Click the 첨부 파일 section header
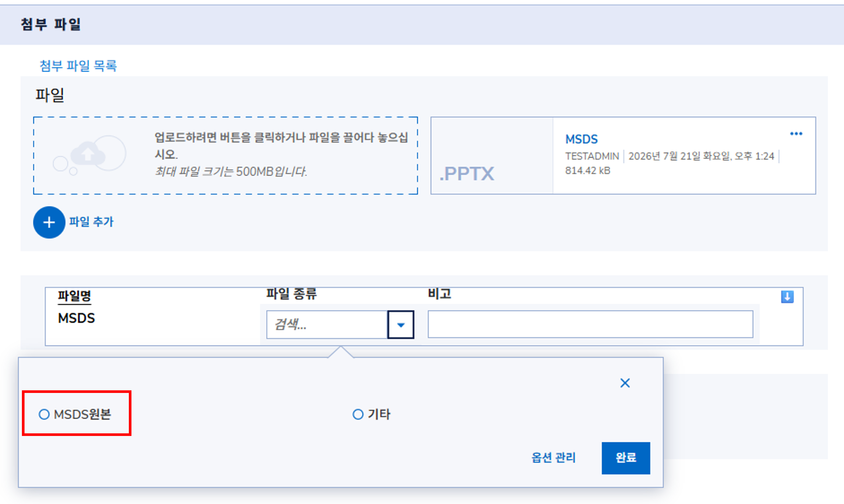The image size is (844, 504). [51, 25]
